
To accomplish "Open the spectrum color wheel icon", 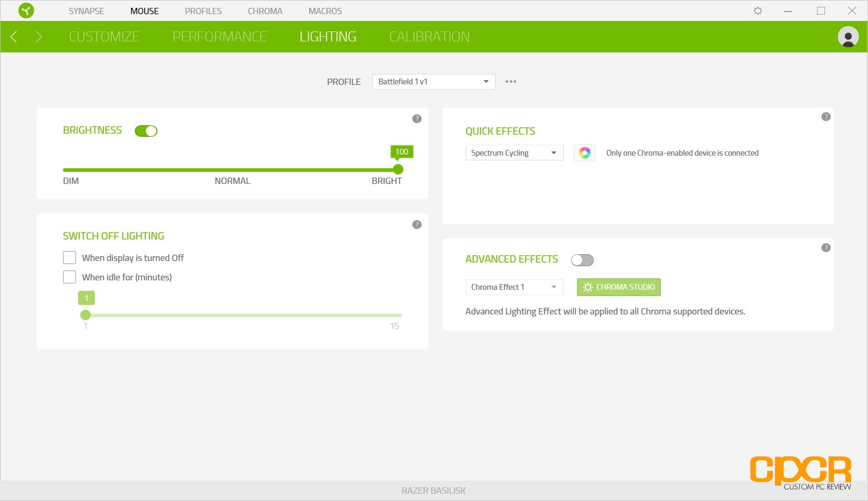I will click(x=585, y=153).
